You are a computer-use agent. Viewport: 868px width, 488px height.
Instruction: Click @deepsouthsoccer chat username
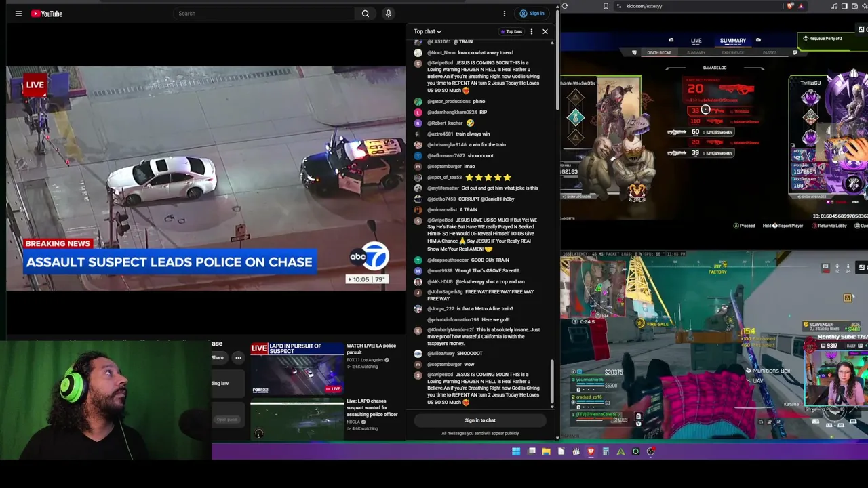click(x=448, y=260)
